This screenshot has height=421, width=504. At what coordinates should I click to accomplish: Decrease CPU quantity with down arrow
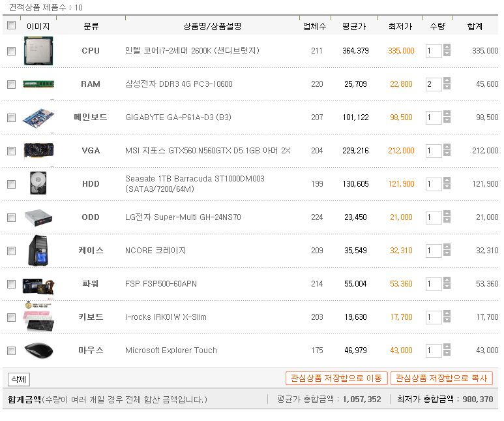[x=447, y=54]
